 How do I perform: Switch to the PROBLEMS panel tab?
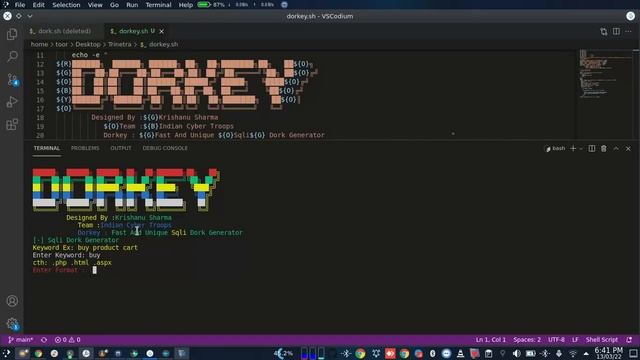85,148
